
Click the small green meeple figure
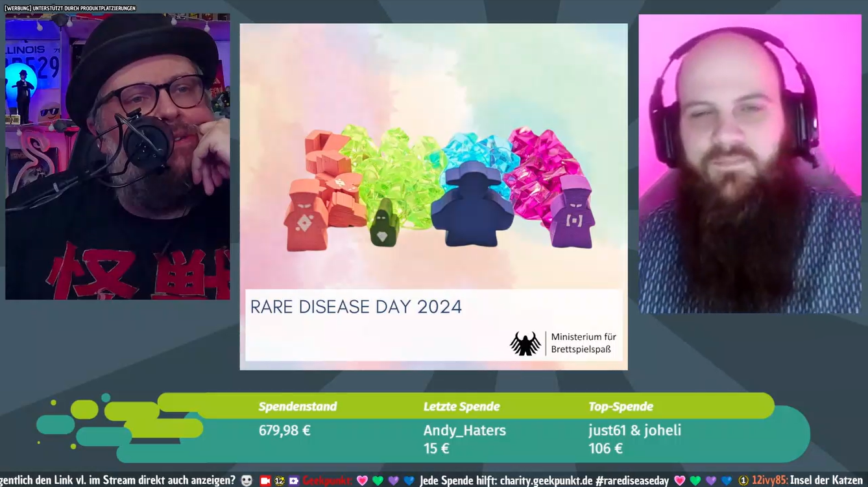pos(384,224)
